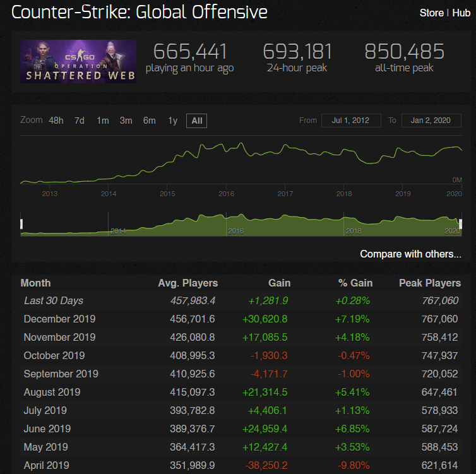Screen dimensions: 476x474
Task: Set chart zoom to 48h
Action: click(56, 121)
